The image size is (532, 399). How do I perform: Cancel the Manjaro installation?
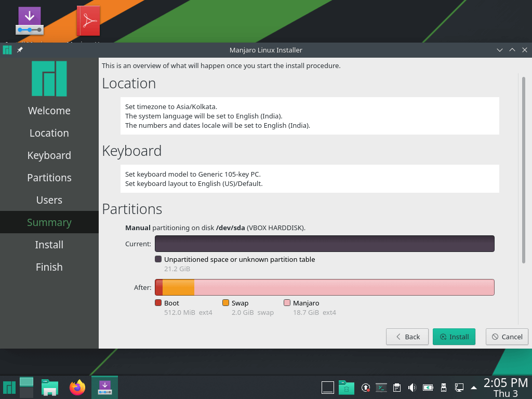pos(507,337)
